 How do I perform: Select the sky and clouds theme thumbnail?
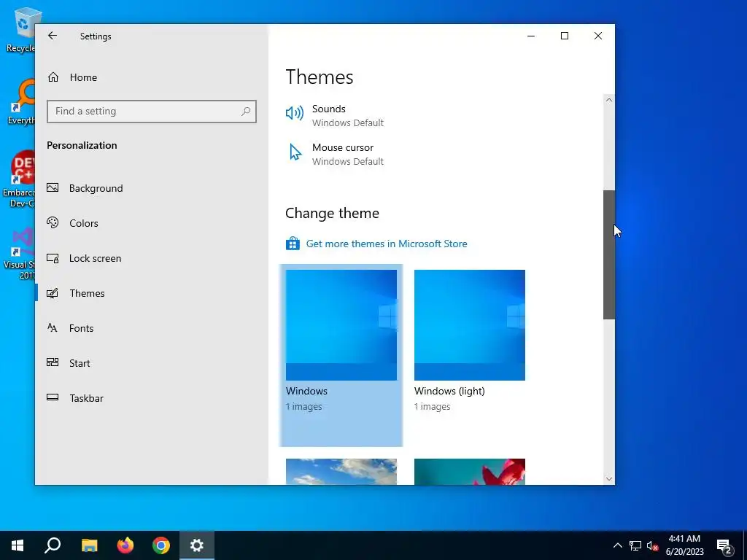tap(341, 472)
